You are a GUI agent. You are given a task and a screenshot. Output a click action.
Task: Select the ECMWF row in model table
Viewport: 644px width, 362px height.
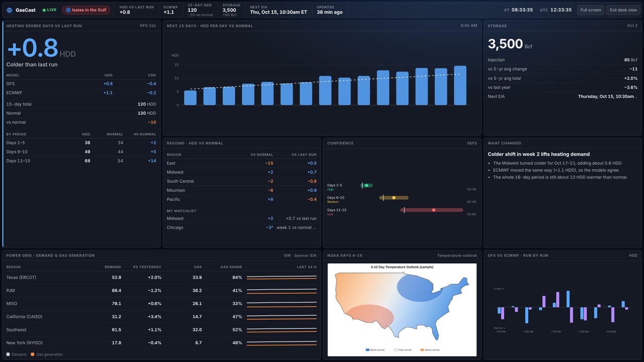pos(81,93)
